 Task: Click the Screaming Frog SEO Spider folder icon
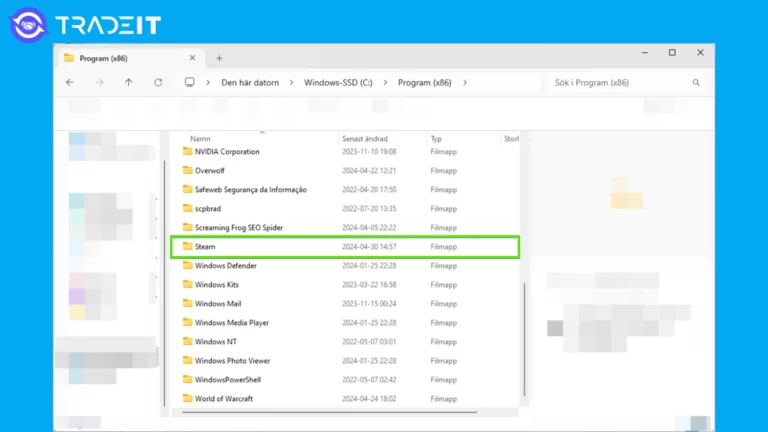188,227
